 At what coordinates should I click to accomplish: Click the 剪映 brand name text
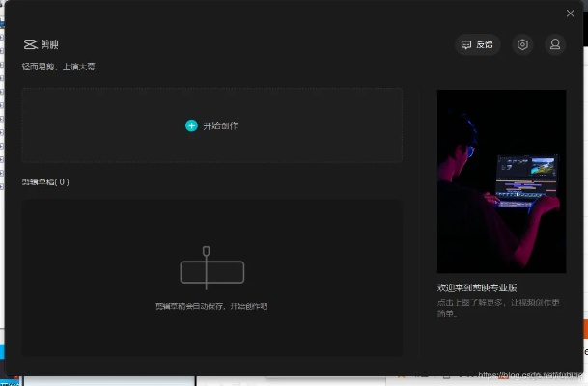(49, 45)
